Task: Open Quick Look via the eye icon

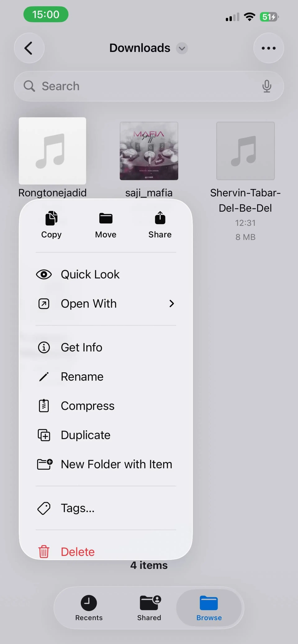Action: click(x=44, y=275)
